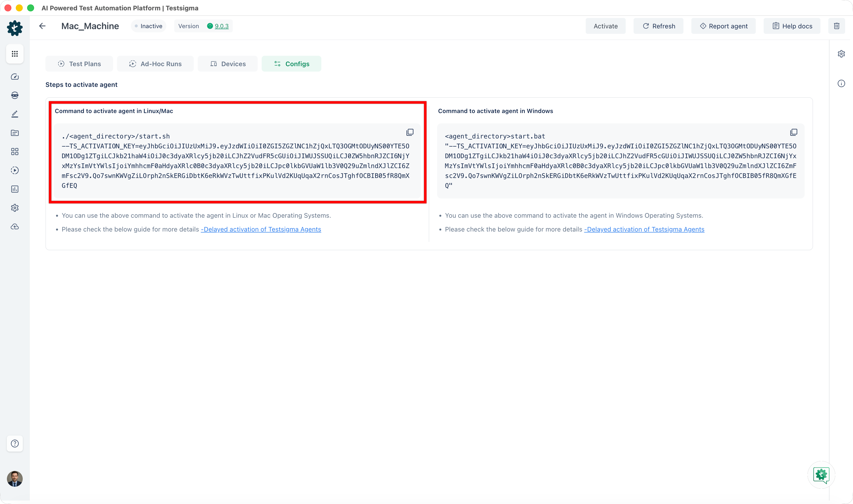Screen dimensions: 853x504
Task: Click the Command to activate agent in Windows heading
Action: [495, 111]
